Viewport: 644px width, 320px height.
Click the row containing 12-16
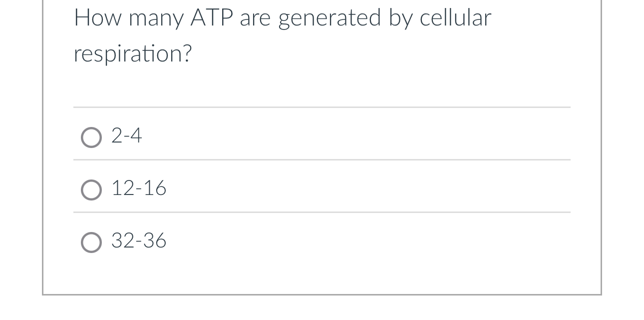pos(322,188)
